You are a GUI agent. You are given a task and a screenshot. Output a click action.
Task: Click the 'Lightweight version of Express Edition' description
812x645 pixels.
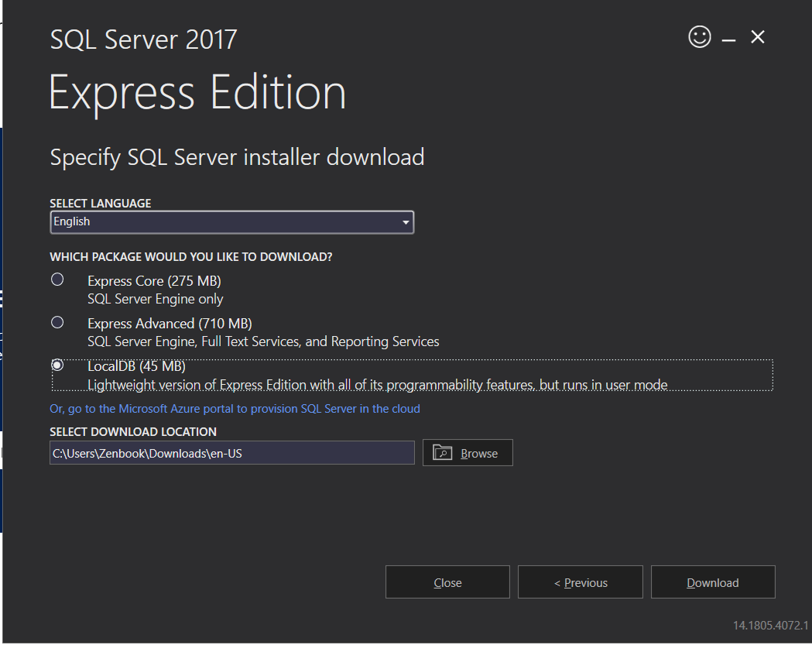[378, 385]
